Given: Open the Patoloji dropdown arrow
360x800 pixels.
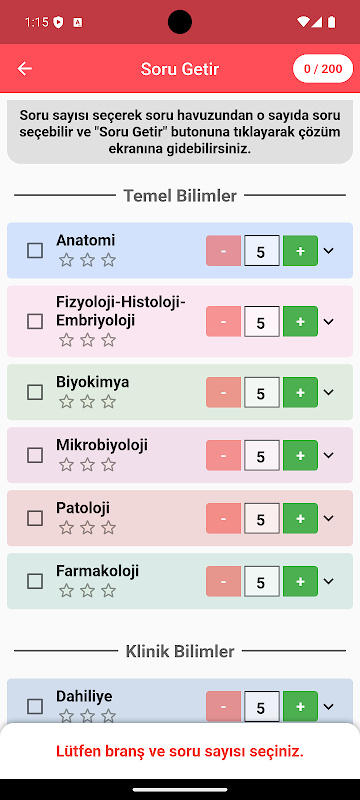Looking at the screenshot, I should (x=329, y=518).
